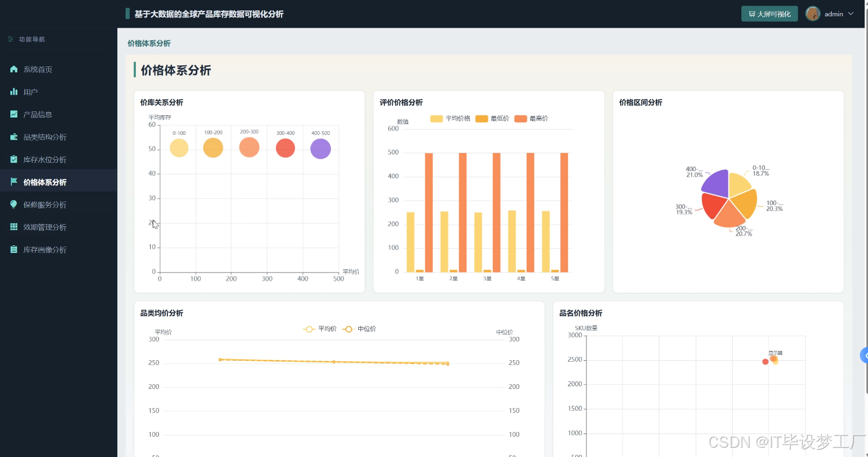
Task: Click the admin avatar picture
Action: (x=813, y=14)
